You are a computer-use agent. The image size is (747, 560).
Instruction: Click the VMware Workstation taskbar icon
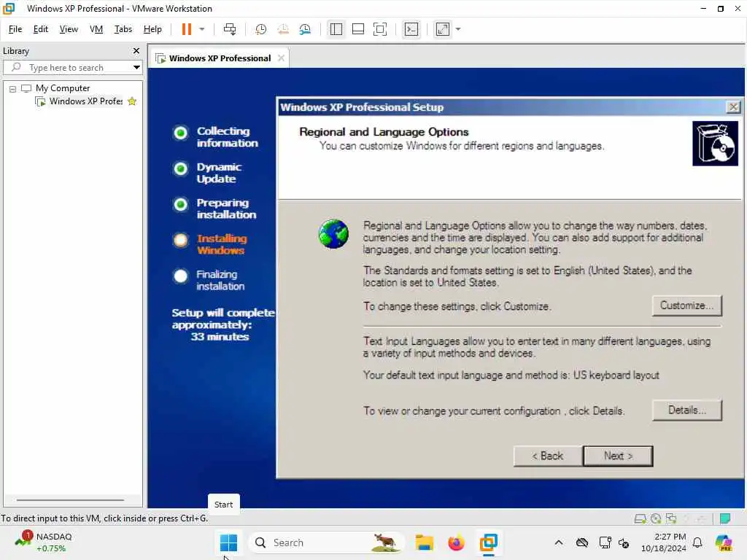tap(488, 542)
